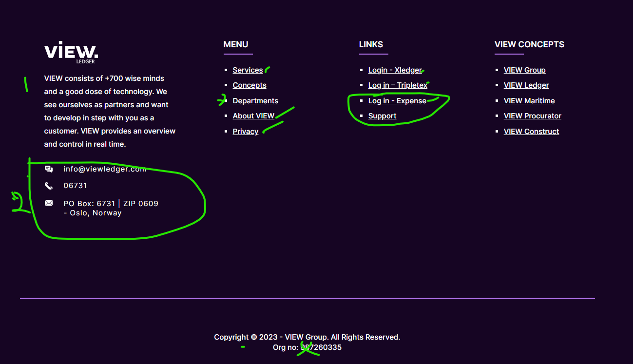Visit the VIEW Construct concept link
Screen dimensions: 633x364
531,132
